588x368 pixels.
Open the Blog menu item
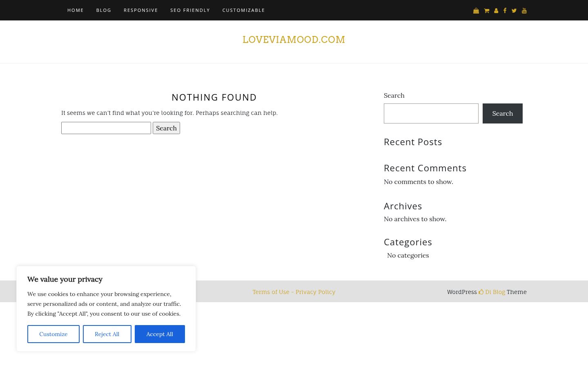click(x=104, y=10)
